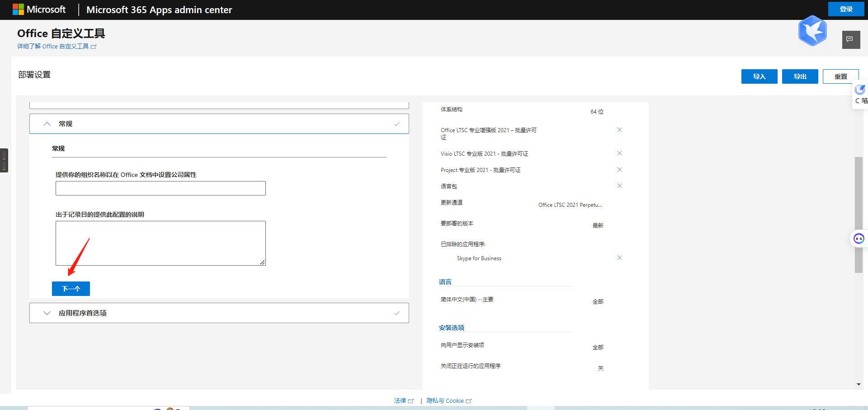Remove the 语言包 entry
The height and width of the screenshot is (410, 868).
coord(619,186)
